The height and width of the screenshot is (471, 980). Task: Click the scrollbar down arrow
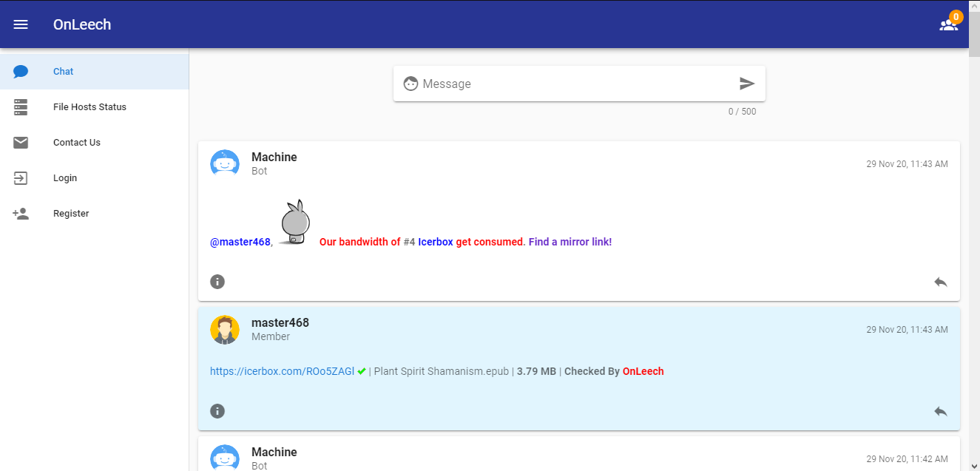point(974,465)
